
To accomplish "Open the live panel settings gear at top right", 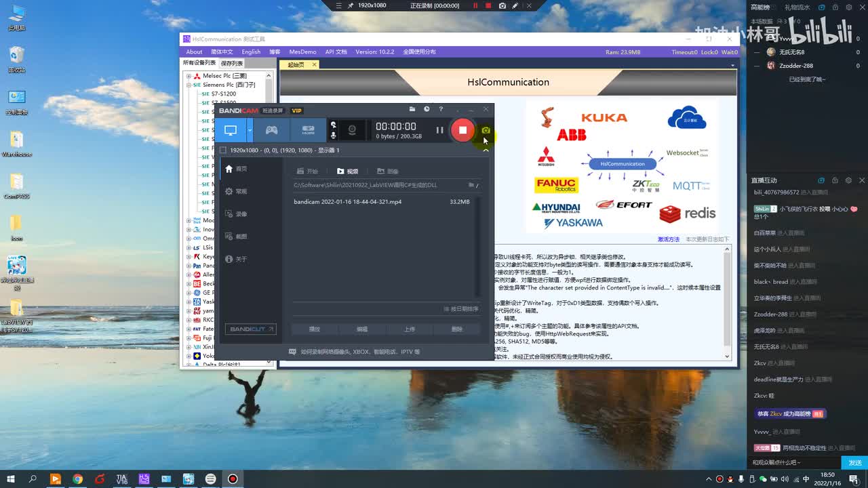I will [848, 7].
